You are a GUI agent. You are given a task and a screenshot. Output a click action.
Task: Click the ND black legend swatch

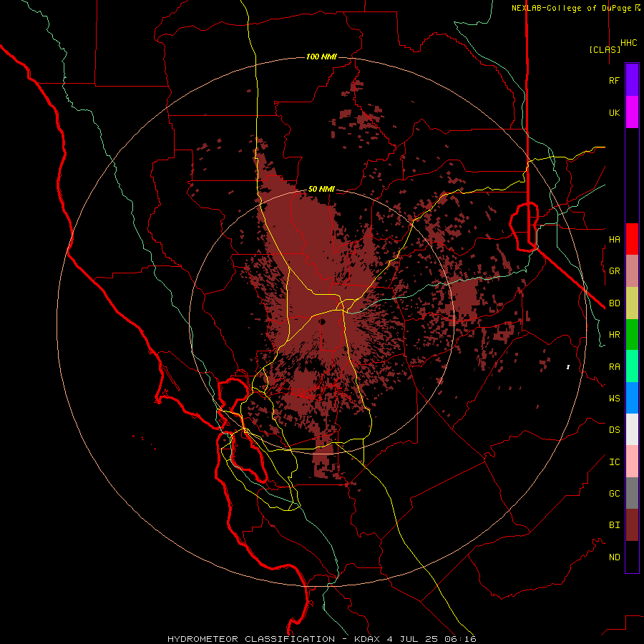(632, 557)
